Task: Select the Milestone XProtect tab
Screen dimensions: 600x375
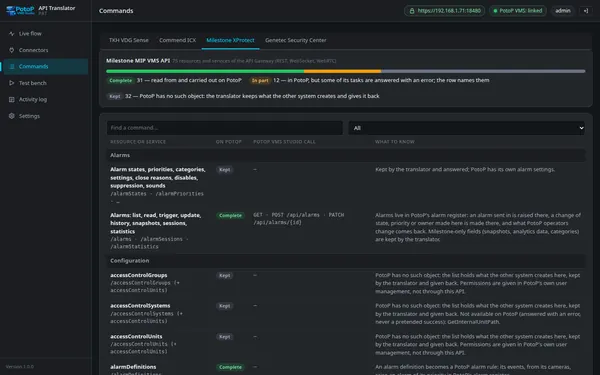Action: pyautogui.click(x=230, y=40)
